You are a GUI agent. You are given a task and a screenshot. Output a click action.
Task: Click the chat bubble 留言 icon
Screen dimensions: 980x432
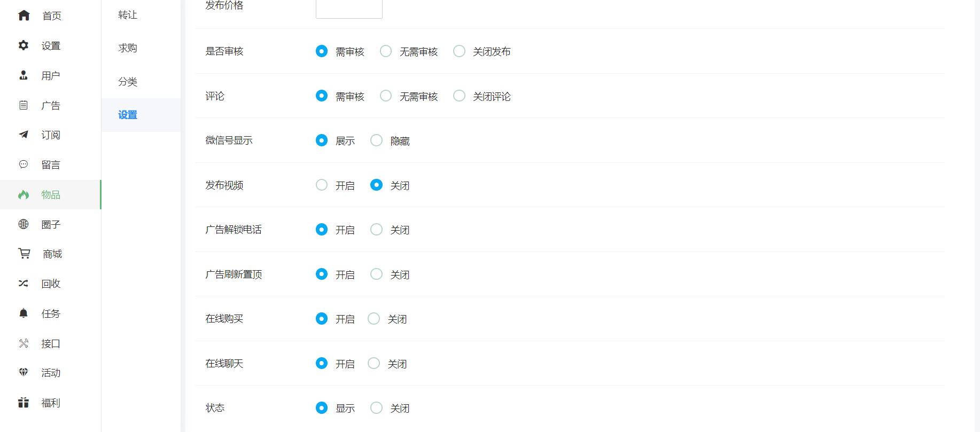[24, 164]
